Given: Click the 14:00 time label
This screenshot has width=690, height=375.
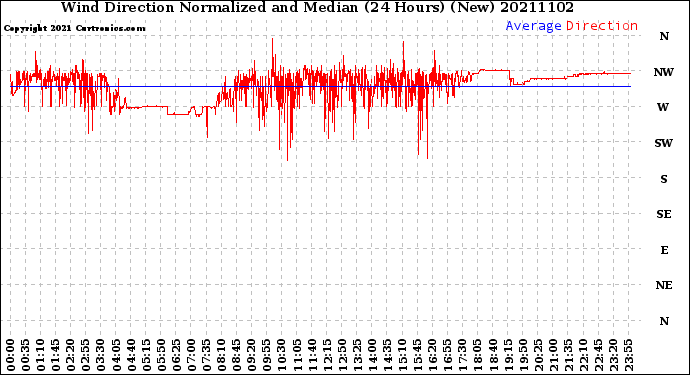Looking at the screenshot, I should click(372, 355).
